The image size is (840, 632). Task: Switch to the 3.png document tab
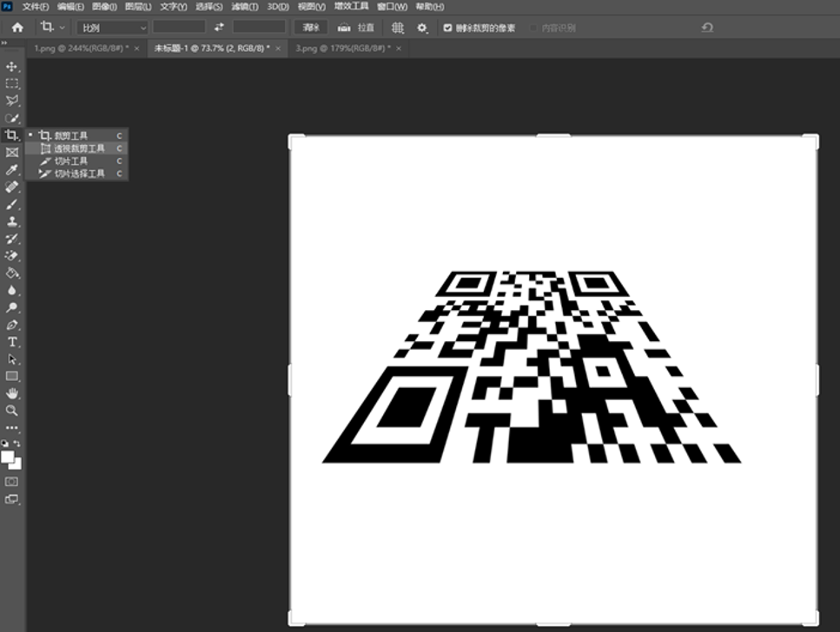coord(343,49)
